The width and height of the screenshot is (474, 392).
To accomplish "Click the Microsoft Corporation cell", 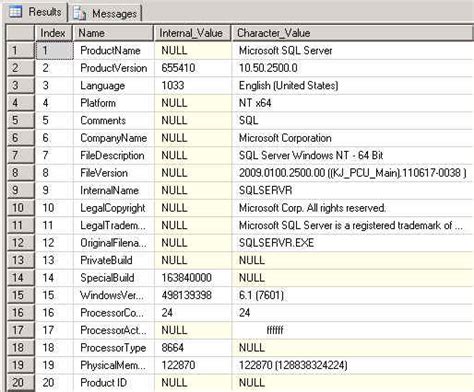I will 353,138.
